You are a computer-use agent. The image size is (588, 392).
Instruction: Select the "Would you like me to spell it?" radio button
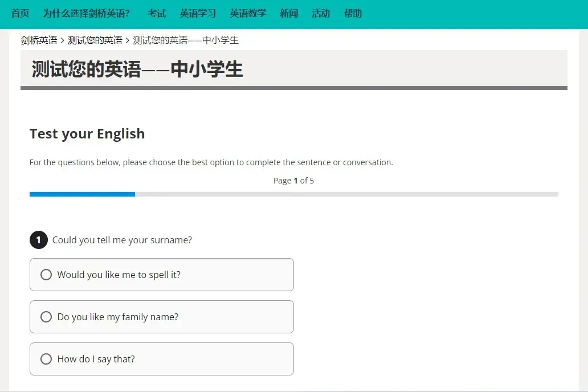[46, 275]
